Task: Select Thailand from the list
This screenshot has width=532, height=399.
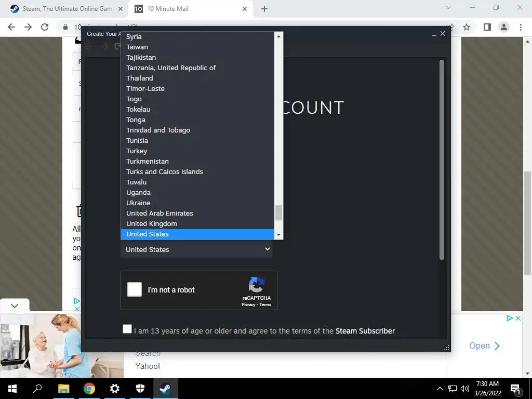Action: point(197,78)
